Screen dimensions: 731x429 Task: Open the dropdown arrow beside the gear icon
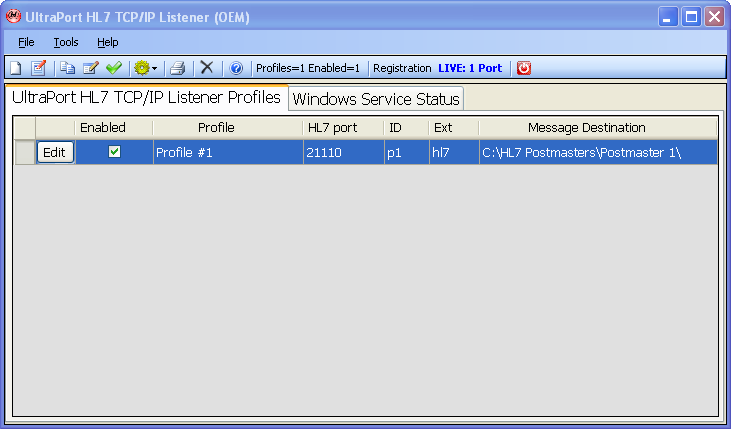[x=154, y=68]
